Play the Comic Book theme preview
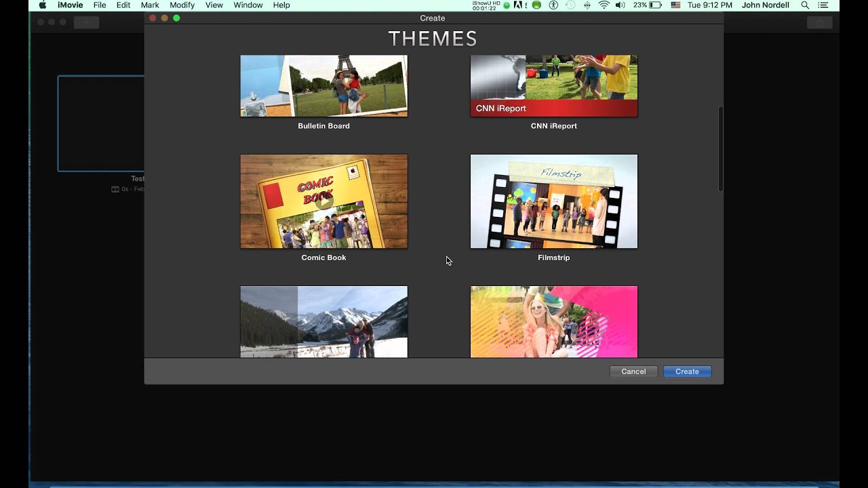 (324, 201)
